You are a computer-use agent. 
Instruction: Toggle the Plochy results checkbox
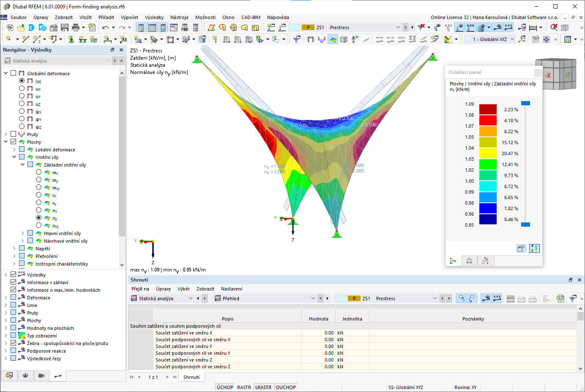13,142
